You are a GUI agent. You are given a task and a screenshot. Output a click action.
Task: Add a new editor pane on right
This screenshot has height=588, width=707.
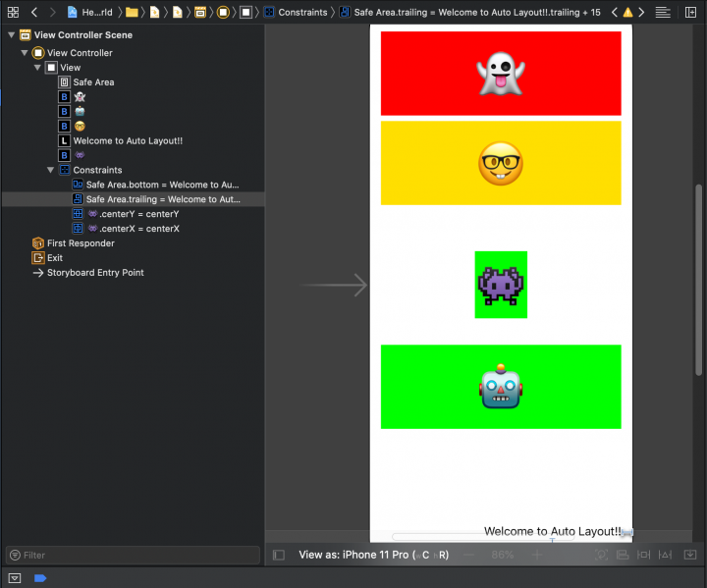click(690, 12)
